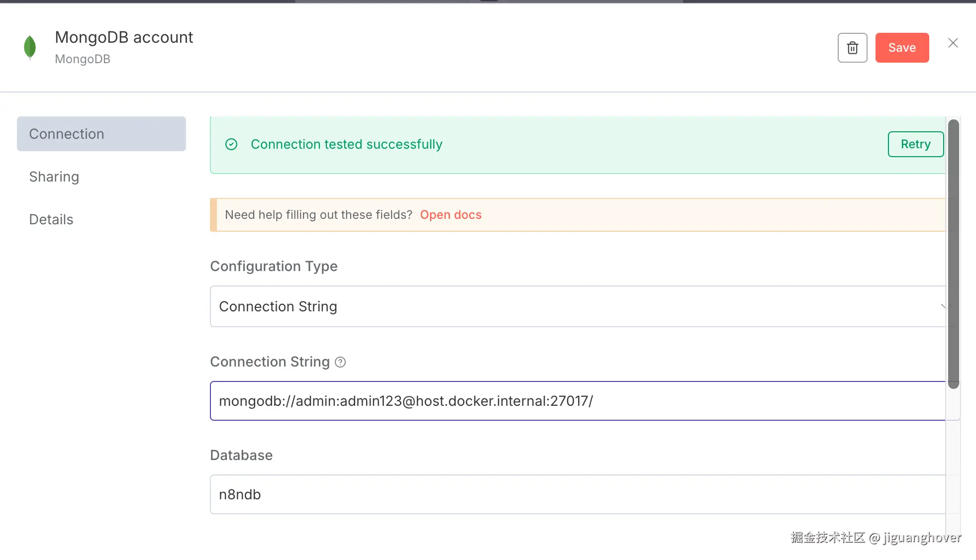Image resolution: width=976 pixels, height=560 pixels.
Task: Click into the mongodb connection string field
Action: point(577,401)
